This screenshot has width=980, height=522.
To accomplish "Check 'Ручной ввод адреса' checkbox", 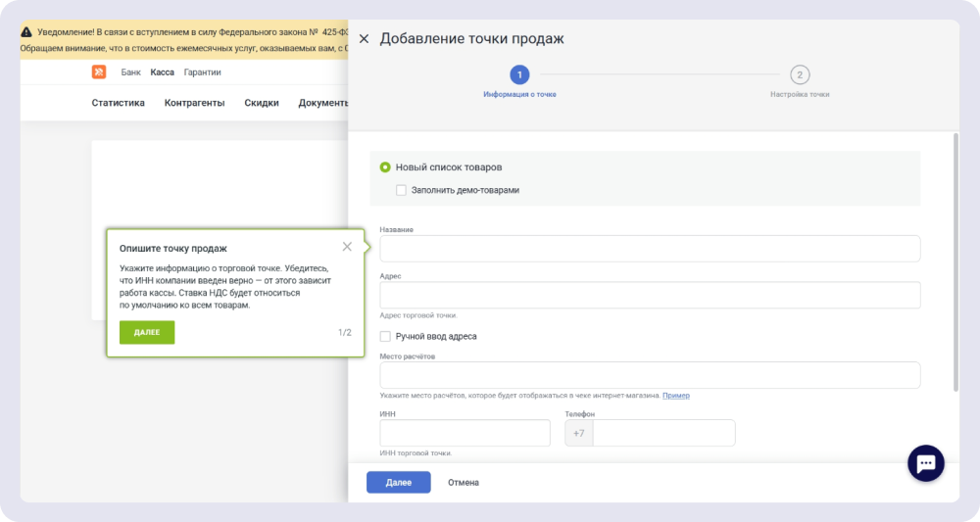I will 385,336.
